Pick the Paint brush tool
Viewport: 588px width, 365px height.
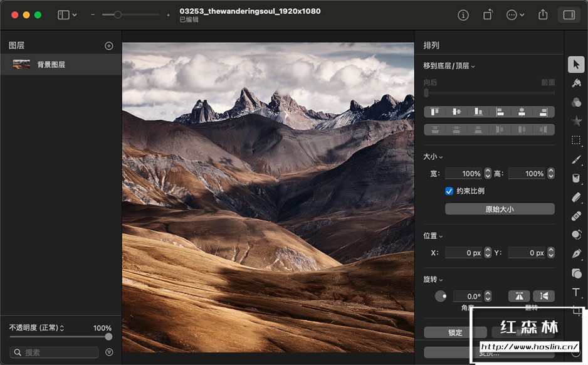[577, 159]
